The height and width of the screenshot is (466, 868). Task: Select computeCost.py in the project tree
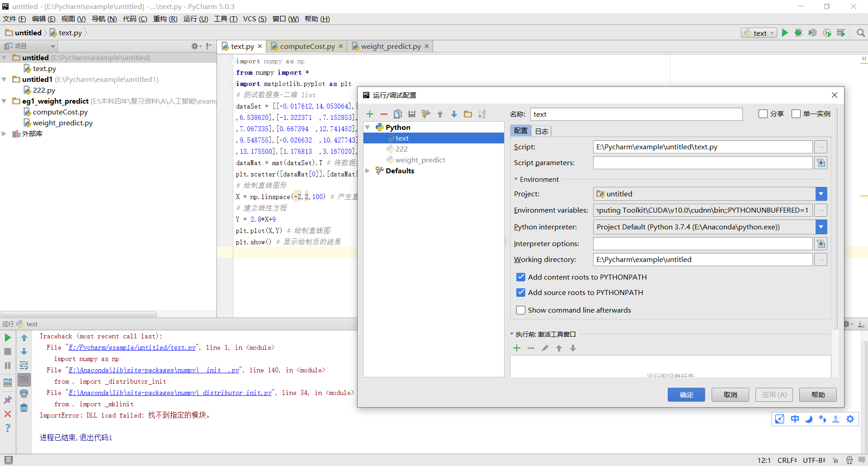pyautogui.click(x=60, y=112)
